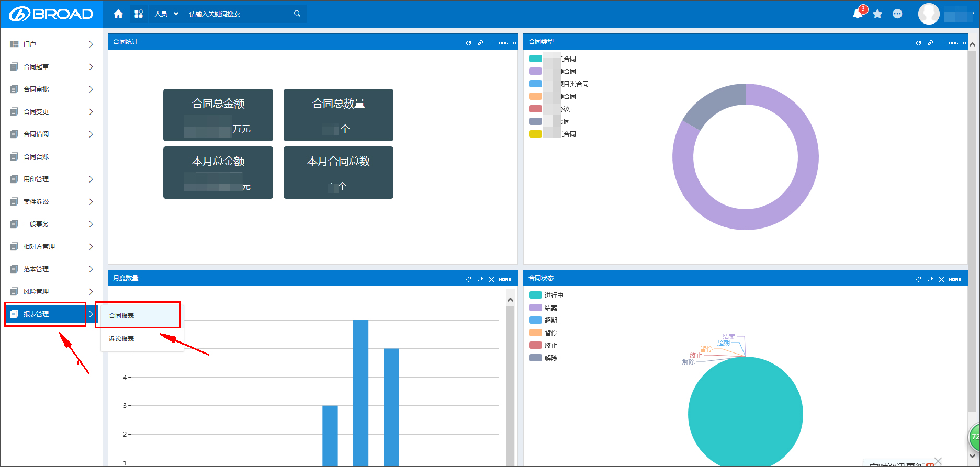Click the 风险管理 sidebar icon
The height and width of the screenshot is (467, 980).
coord(14,292)
